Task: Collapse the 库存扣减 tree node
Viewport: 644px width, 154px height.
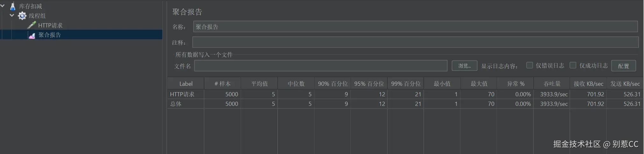Action: point(3,6)
